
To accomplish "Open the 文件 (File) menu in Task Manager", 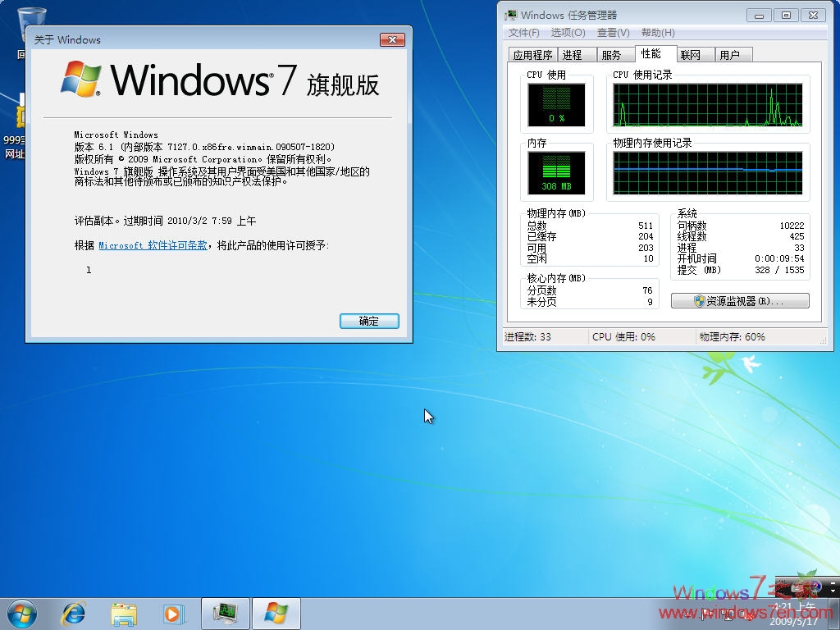I will pos(523,33).
